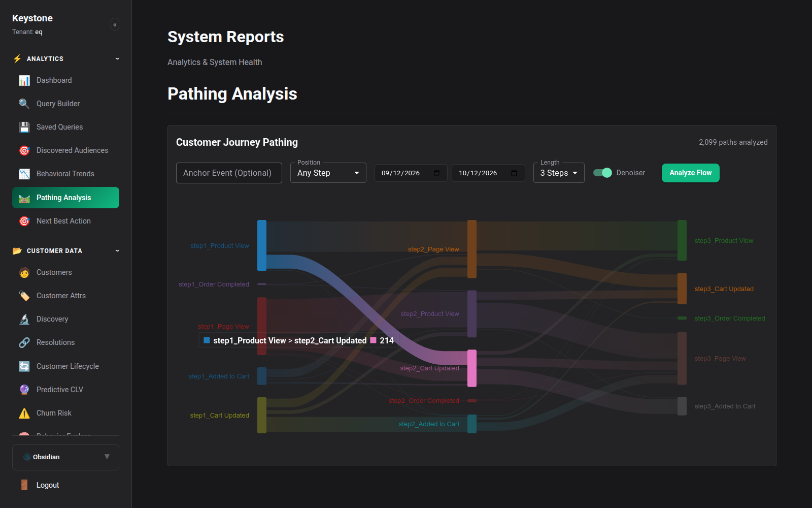Click the Dashboard bar chart icon
Viewport: 812px width, 508px height.
tap(24, 80)
